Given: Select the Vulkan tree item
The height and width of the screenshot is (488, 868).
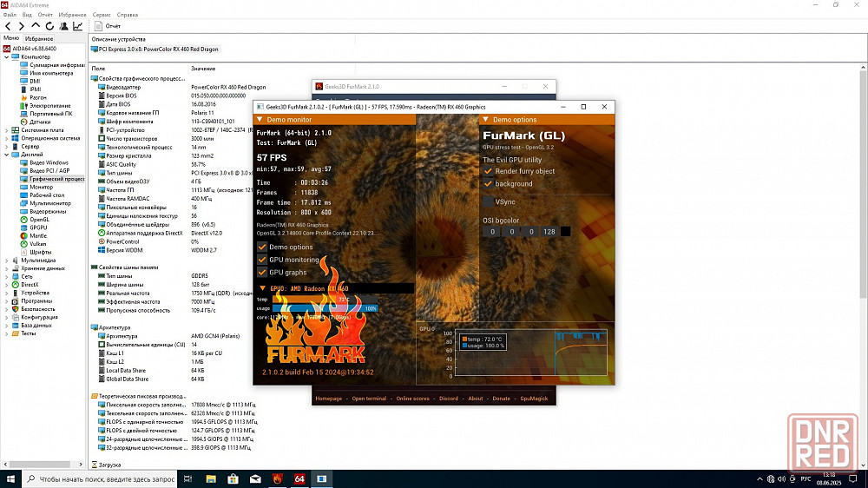Looking at the screenshot, I should click(33, 244).
